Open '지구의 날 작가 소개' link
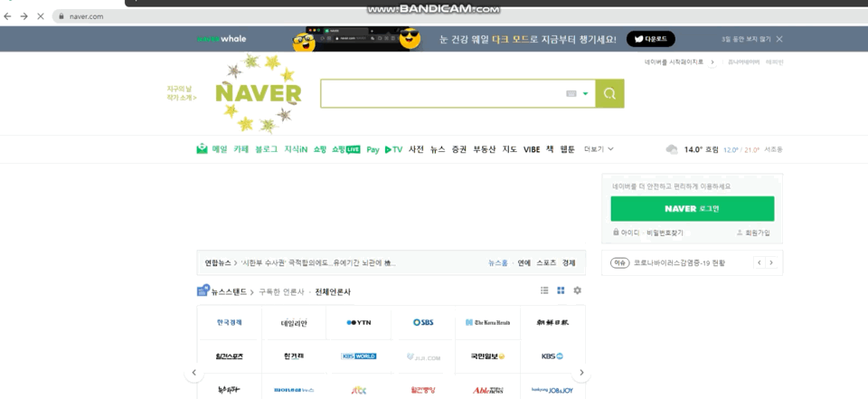The height and width of the screenshot is (399, 868). [182, 93]
